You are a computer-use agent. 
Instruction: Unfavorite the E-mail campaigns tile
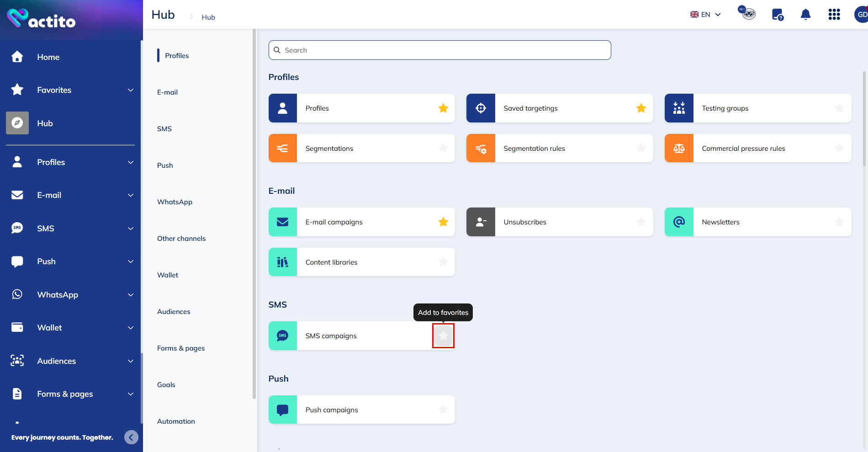pos(443,222)
